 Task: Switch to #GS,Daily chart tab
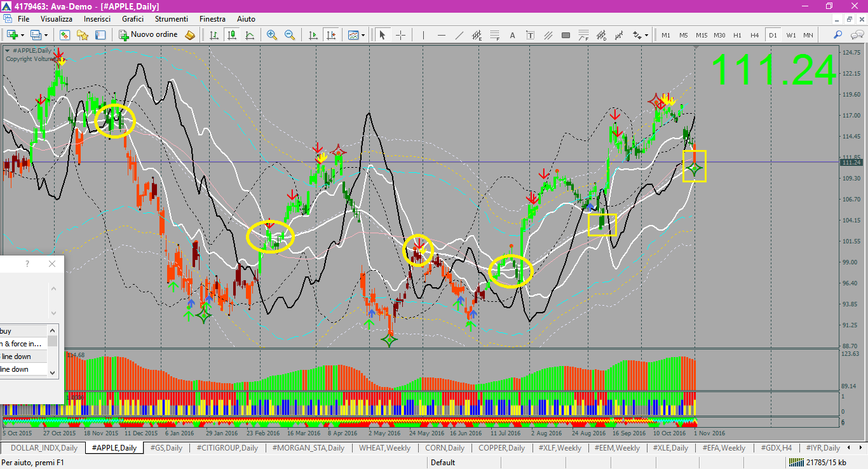[166, 448]
